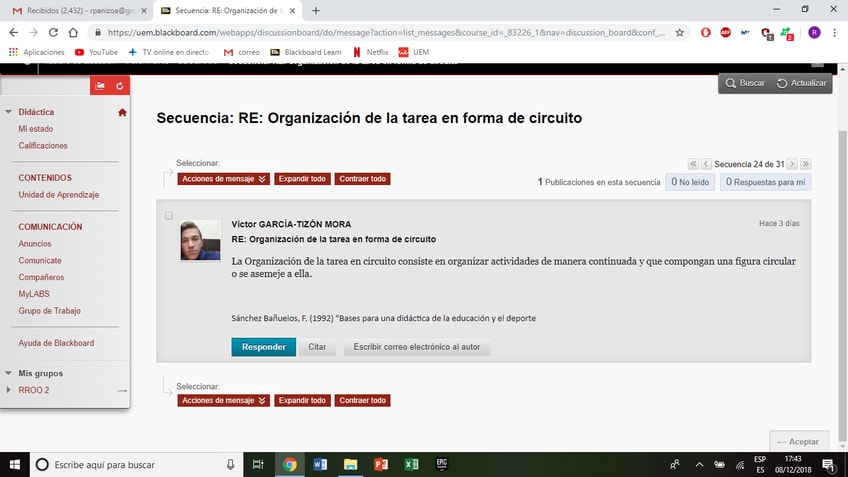Jump to last sequence double-arrow

[x=805, y=164]
